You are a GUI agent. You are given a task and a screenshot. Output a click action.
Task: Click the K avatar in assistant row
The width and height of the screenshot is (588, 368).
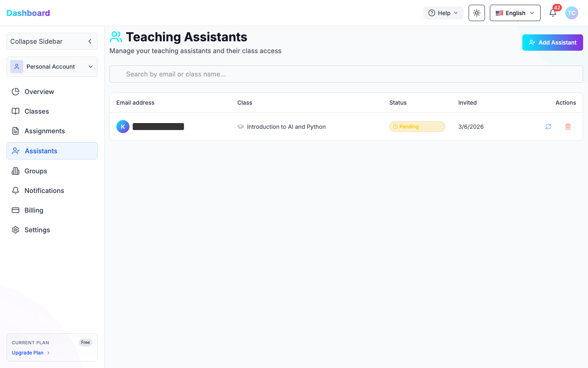(123, 127)
